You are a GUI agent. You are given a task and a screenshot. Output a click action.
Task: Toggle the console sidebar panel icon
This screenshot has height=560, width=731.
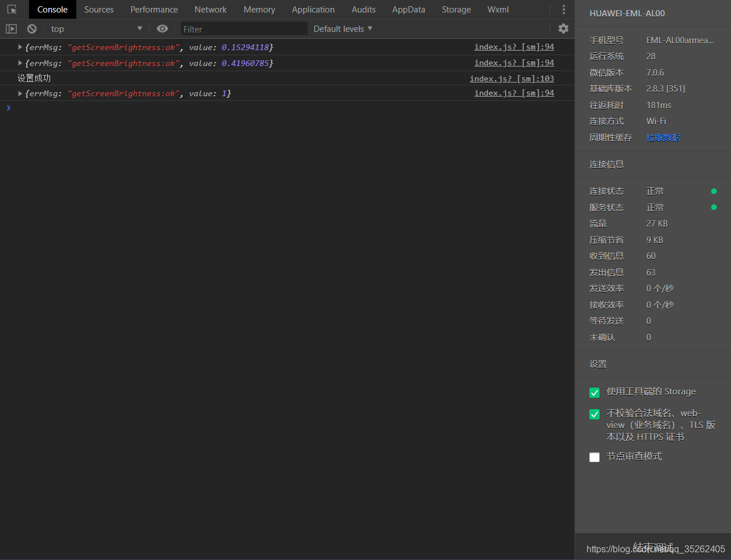pos(11,28)
